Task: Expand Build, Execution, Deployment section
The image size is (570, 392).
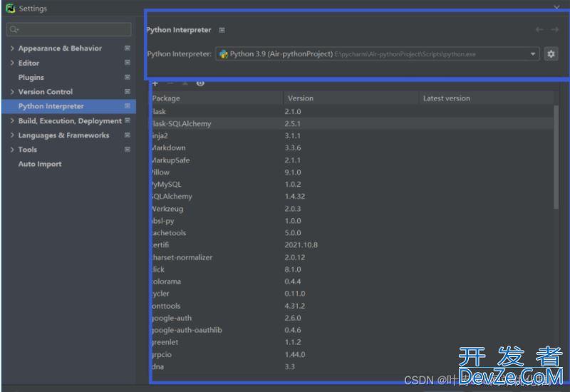Action: point(12,120)
